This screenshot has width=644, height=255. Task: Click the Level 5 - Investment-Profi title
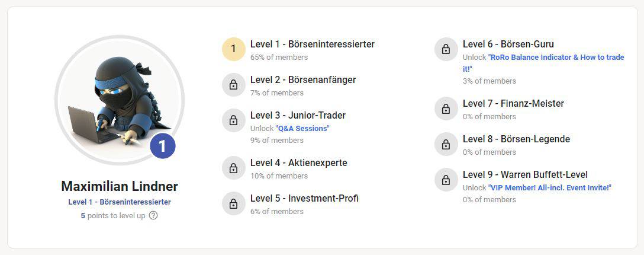point(304,198)
